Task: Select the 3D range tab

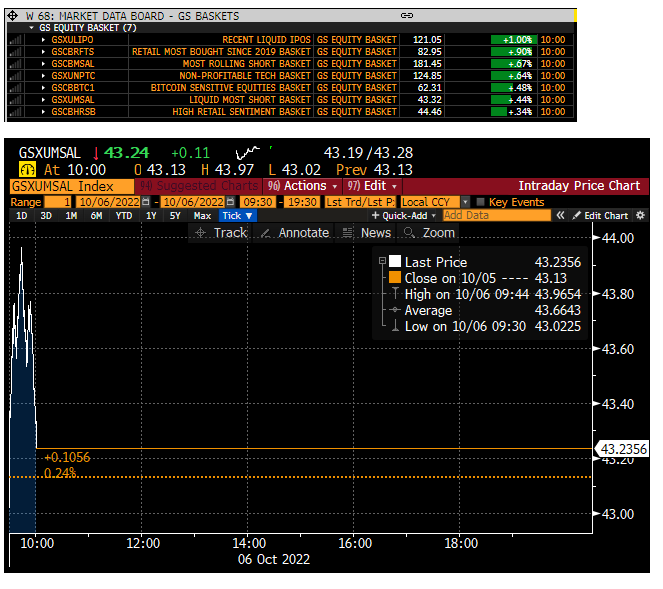Action: (x=46, y=216)
